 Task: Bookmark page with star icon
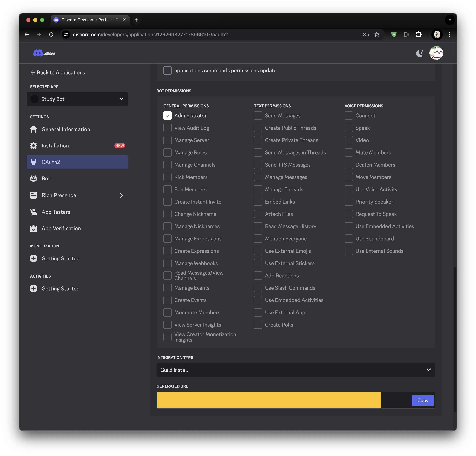coord(377,35)
